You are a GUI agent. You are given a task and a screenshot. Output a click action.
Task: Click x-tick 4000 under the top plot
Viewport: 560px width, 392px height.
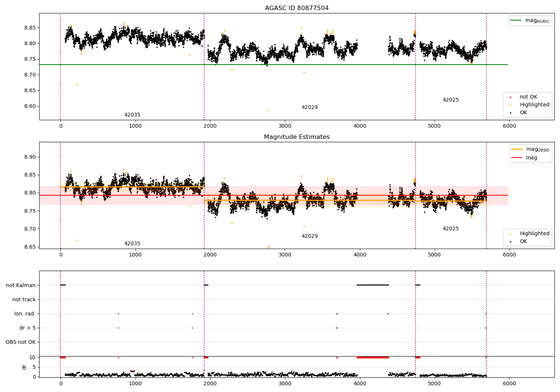point(360,126)
